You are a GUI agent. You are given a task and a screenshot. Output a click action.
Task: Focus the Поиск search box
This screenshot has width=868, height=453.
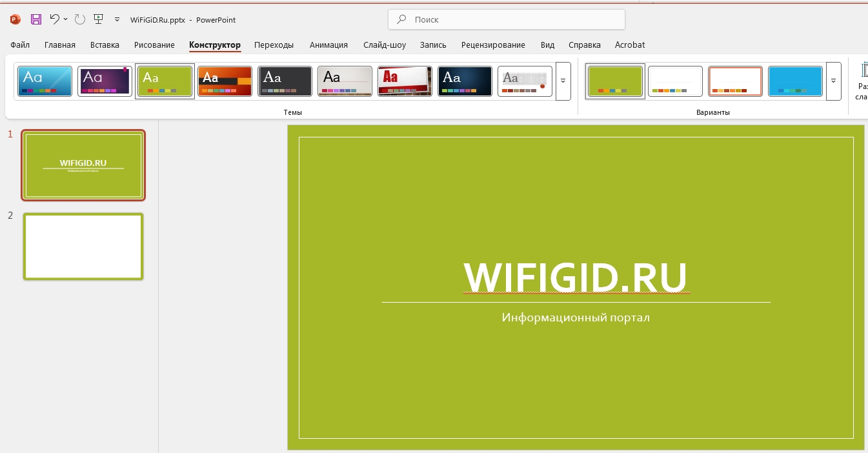[x=507, y=19]
